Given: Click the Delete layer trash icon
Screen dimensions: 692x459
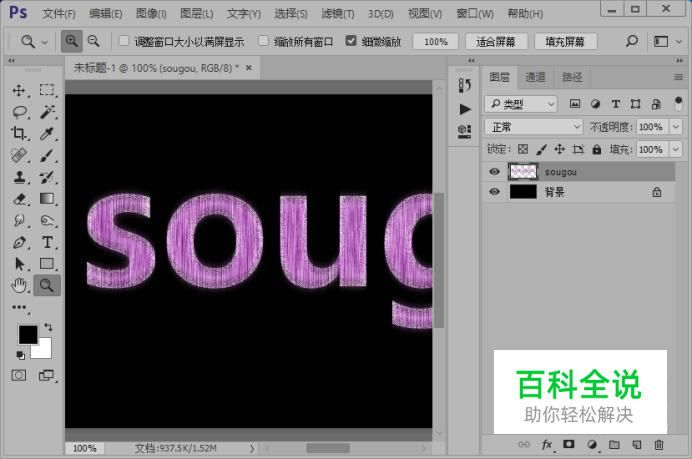Looking at the screenshot, I should 659,445.
